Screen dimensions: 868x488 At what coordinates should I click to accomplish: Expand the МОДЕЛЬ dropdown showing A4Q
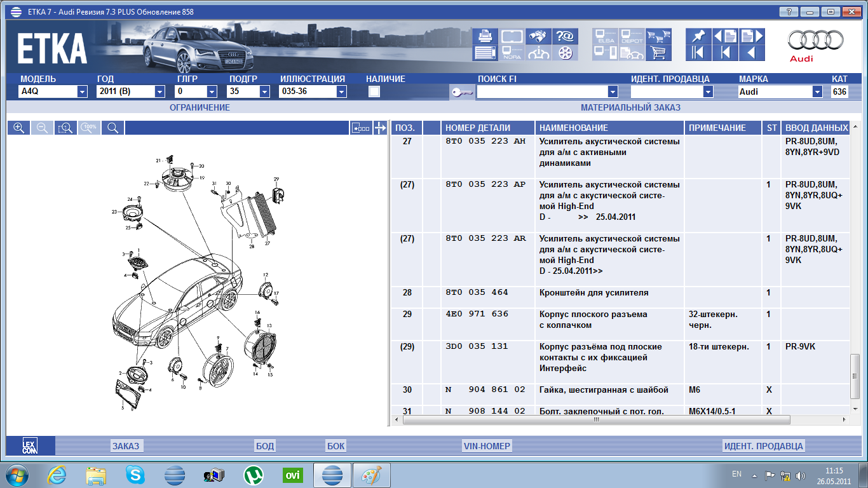82,91
